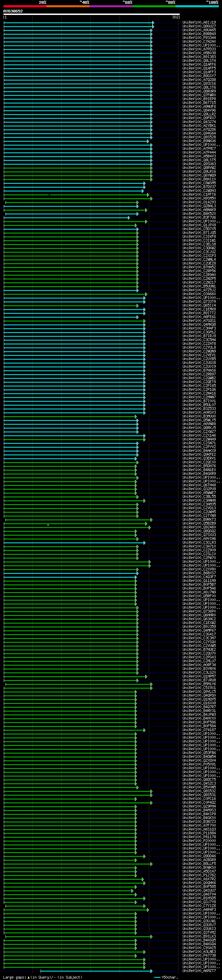Screen dimensions: 222x980
Task: Select the UniRef100_Q8LST5 label
Action: [x=199, y=160]
